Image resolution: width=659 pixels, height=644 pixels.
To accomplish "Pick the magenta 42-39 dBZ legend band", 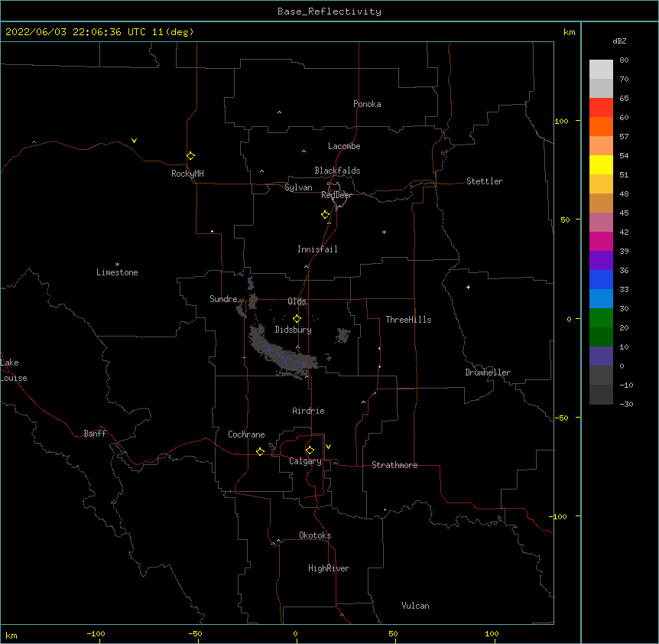I will tap(601, 241).
